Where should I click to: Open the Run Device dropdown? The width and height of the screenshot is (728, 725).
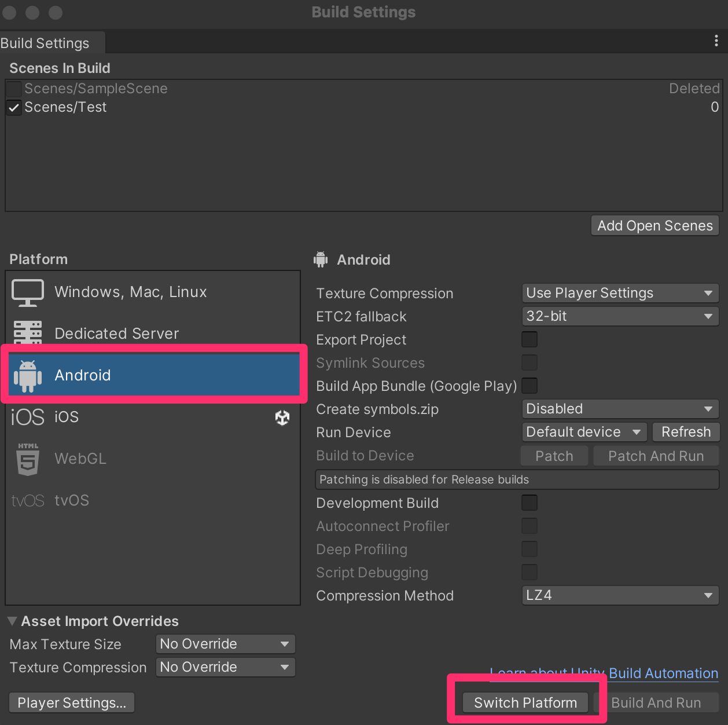tap(584, 432)
